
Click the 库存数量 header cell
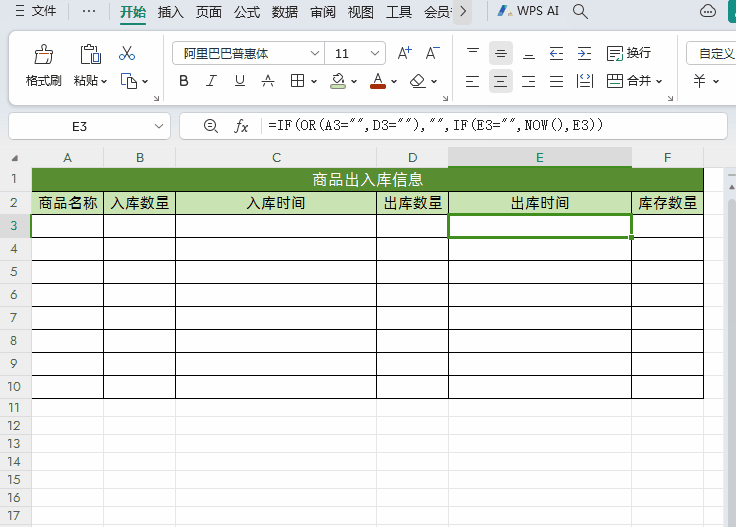(667, 203)
